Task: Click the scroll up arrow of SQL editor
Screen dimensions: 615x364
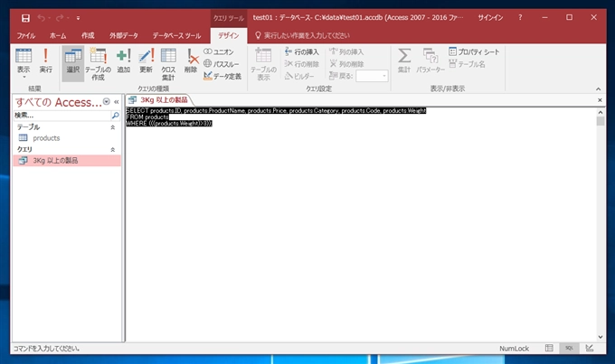Action: [601, 112]
